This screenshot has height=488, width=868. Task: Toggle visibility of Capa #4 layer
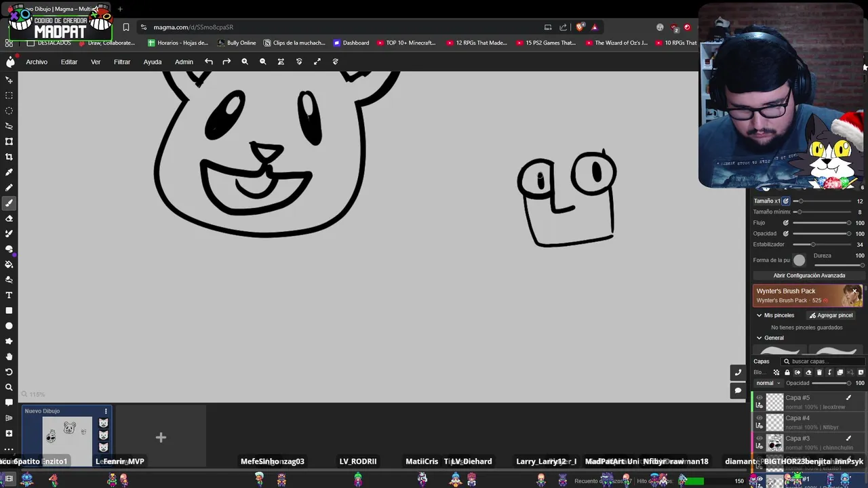click(x=759, y=418)
